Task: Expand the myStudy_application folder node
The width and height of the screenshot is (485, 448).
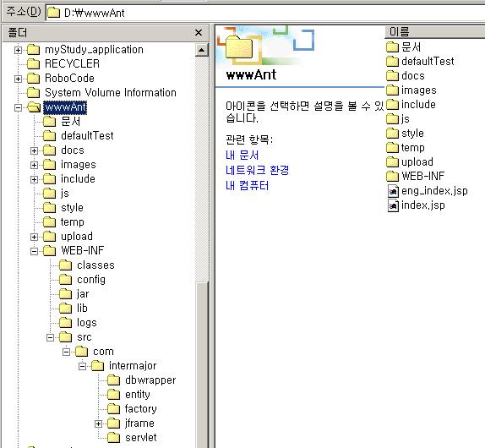Action: tap(19, 50)
